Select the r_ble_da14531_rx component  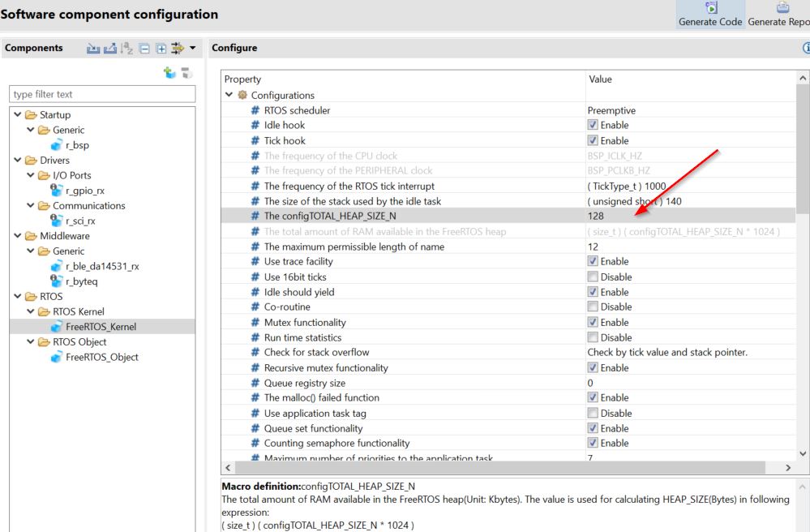pyautogui.click(x=102, y=266)
